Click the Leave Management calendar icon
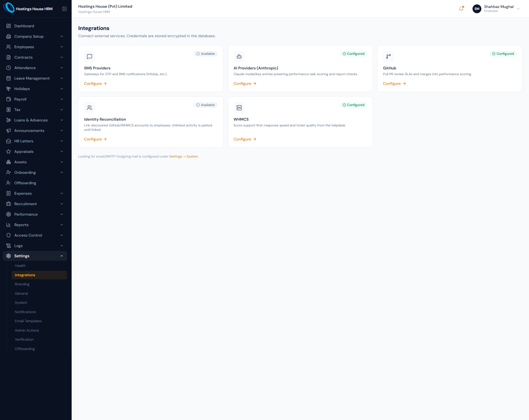The image size is (529, 420). pos(9,78)
